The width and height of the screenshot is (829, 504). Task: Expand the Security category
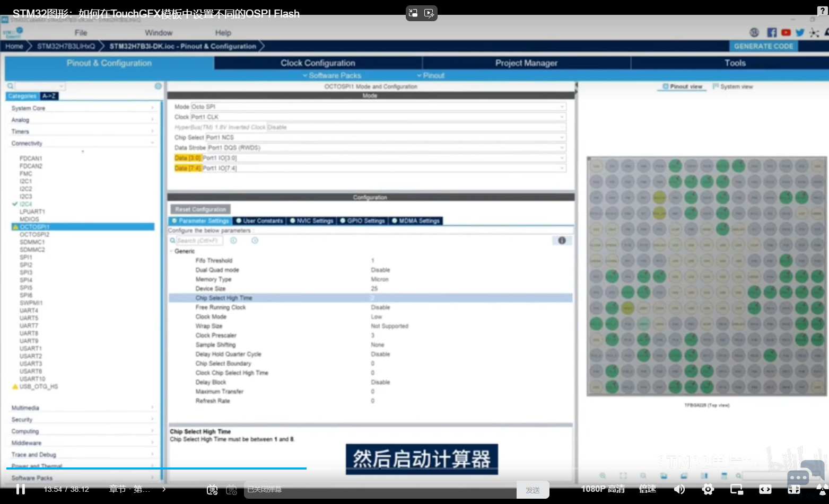[x=82, y=419]
